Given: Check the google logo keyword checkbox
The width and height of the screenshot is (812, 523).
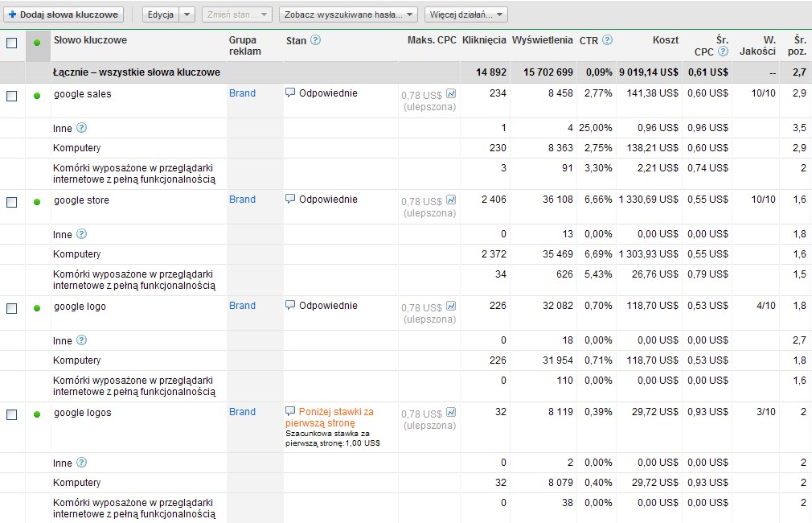Looking at the screenshot, I should pos(11,308).
